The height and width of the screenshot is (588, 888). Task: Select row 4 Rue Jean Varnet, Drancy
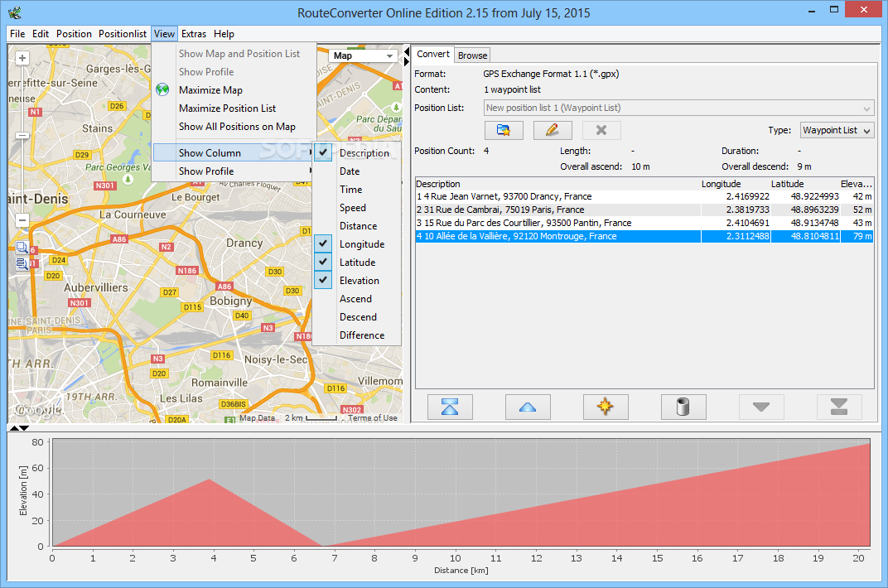point(644,196)
